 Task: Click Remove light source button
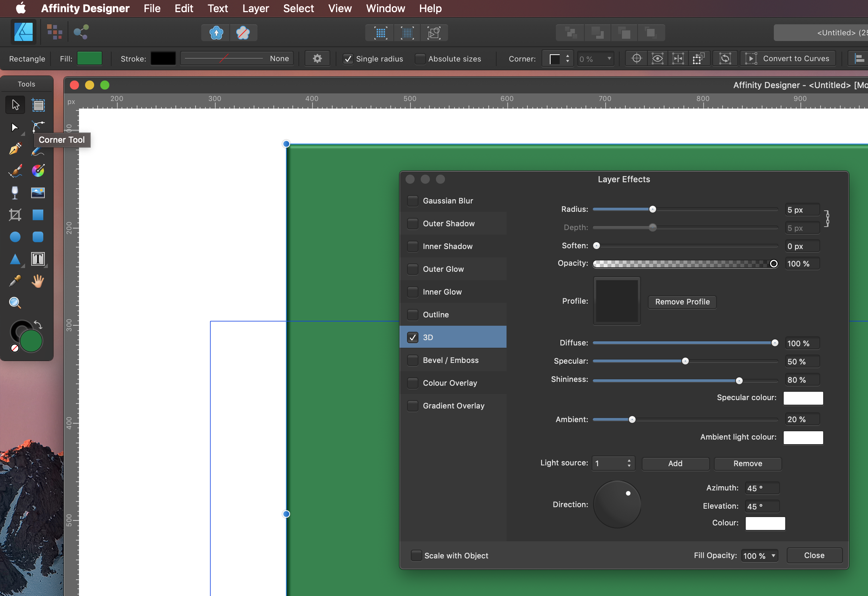[x=747, y=464]
